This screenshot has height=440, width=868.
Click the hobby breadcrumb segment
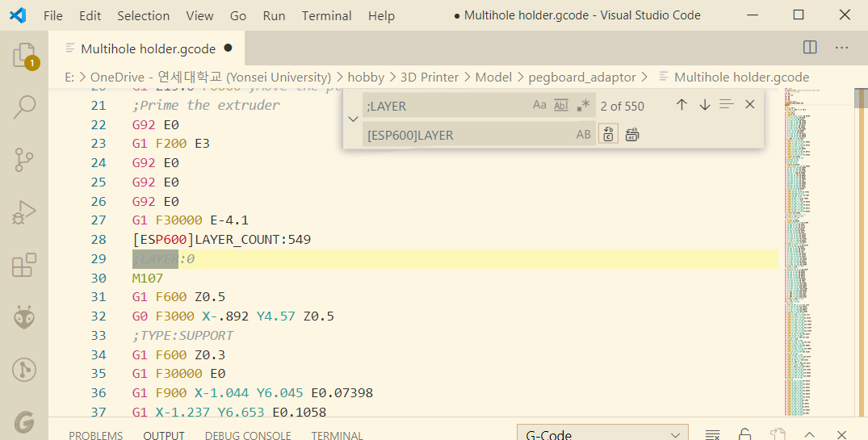(366, 77)
